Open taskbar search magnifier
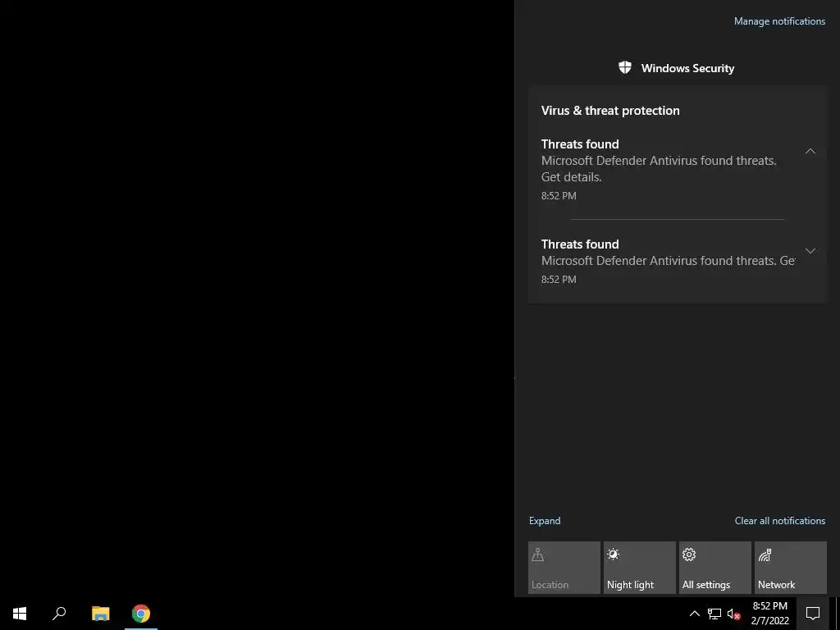This screenshot has height=630, width=840. point(59,614)
